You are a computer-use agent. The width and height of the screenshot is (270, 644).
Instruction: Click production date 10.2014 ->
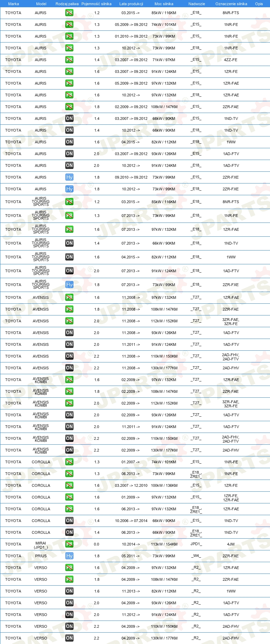point(131,544)
